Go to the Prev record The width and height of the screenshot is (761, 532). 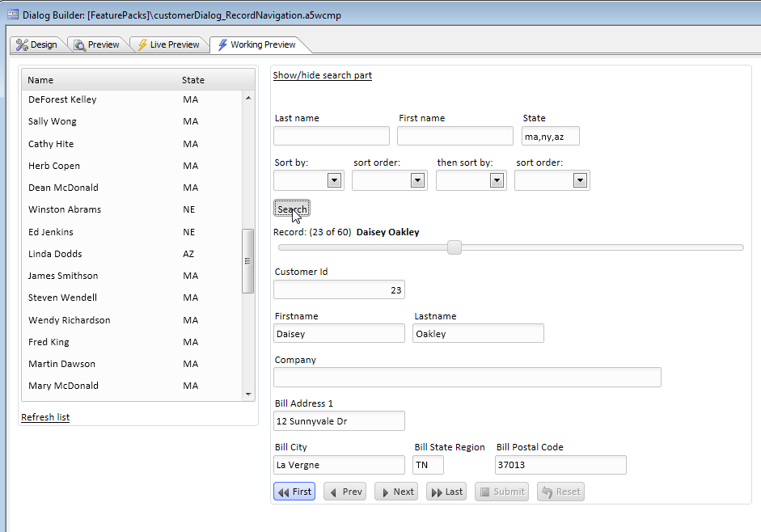click(345, 492)
